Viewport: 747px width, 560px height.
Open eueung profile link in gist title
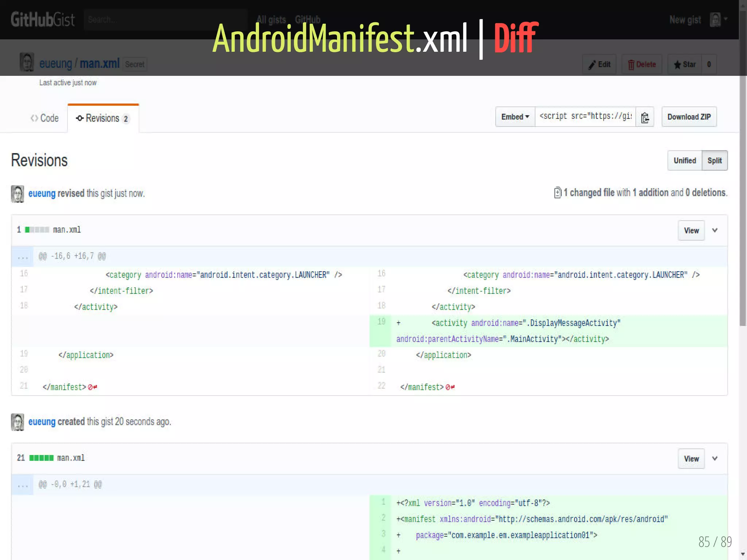pos(55,63)
